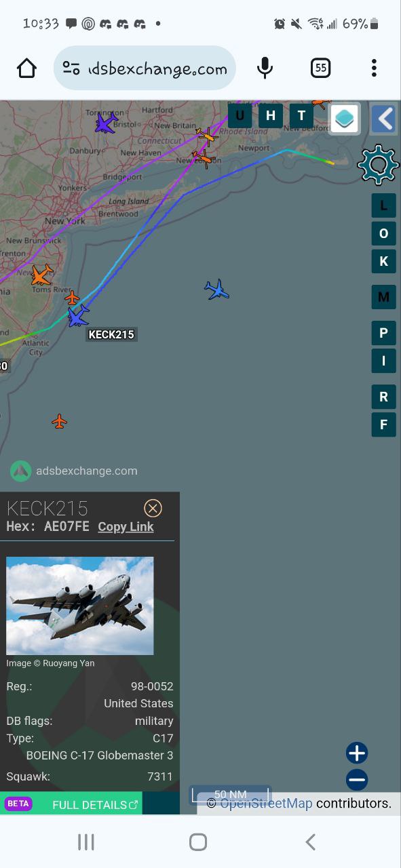Toggle the H map button
The height and width of the screenshot is (868, 401).
(270, 116)
